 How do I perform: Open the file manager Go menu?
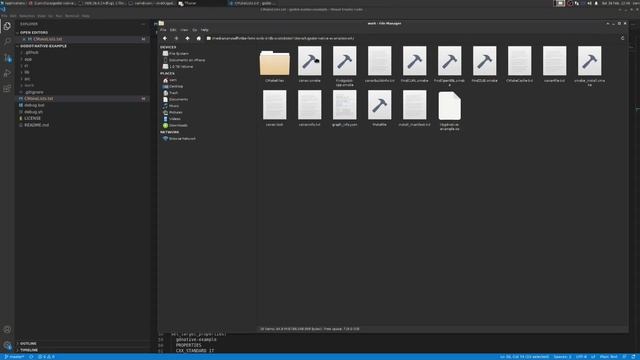(x=195, y=30)
